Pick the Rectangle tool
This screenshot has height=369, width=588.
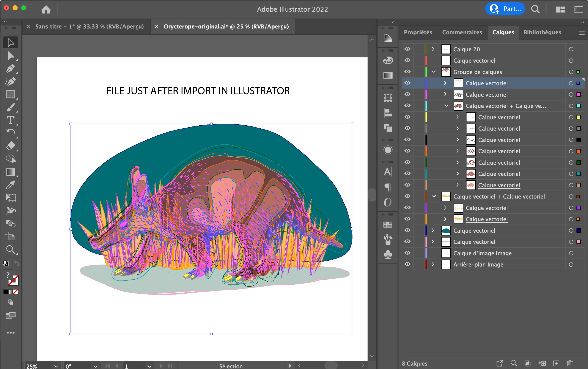pyautogui.click(x=10, y=95)
